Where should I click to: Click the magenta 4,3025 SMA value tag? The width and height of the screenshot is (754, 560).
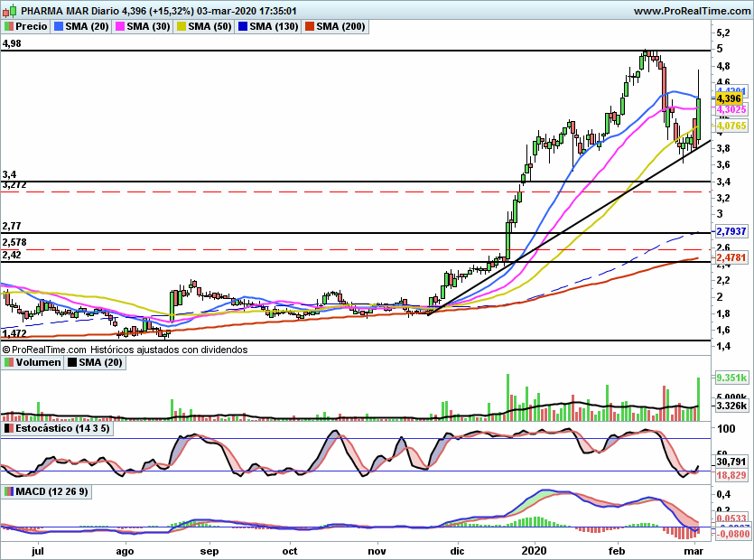[x=731, y=109]
